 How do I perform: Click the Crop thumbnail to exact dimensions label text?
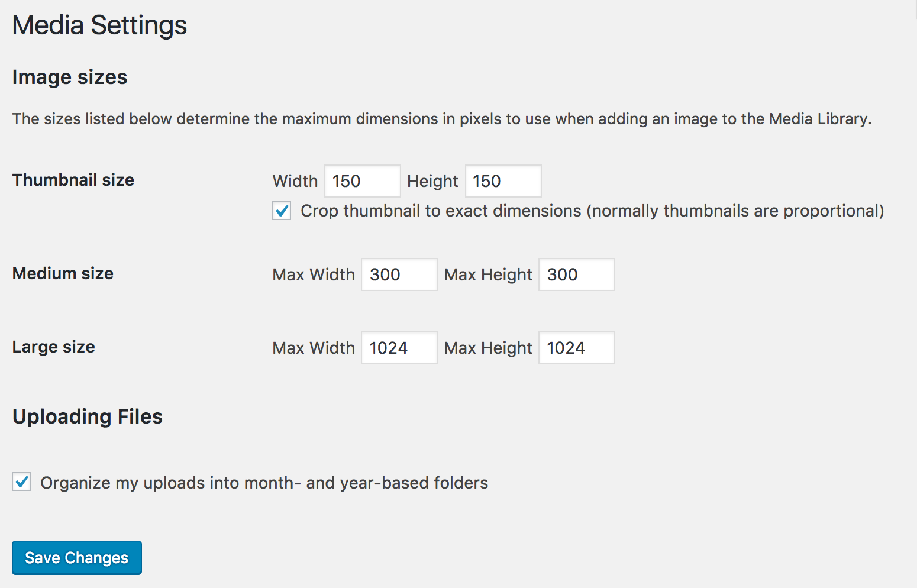pyautogui.click(x=592, y=211)
